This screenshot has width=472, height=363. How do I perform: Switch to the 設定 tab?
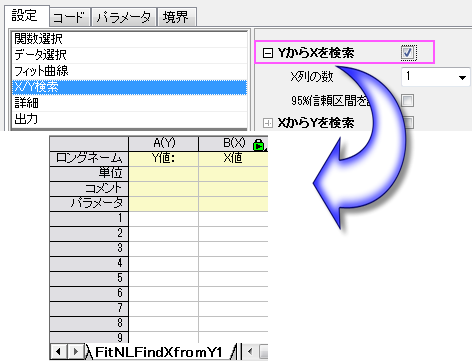[x=27, y=16]
